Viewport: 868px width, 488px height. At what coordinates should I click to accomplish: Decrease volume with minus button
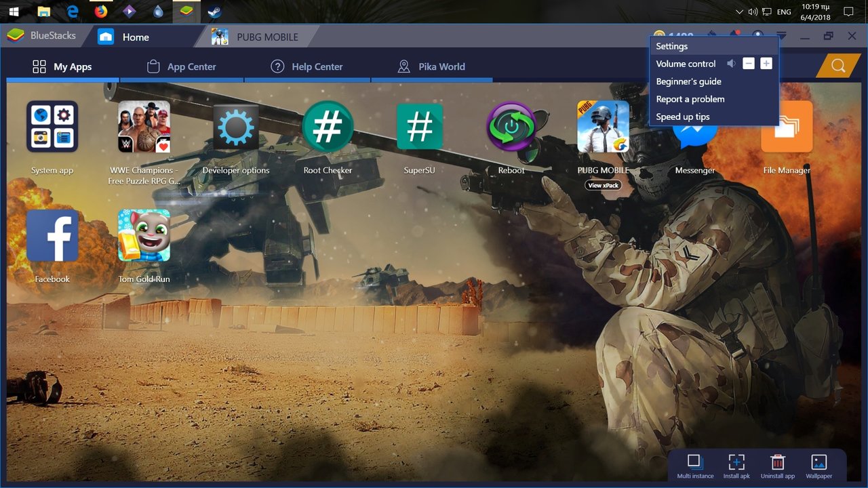coord(749,64)
